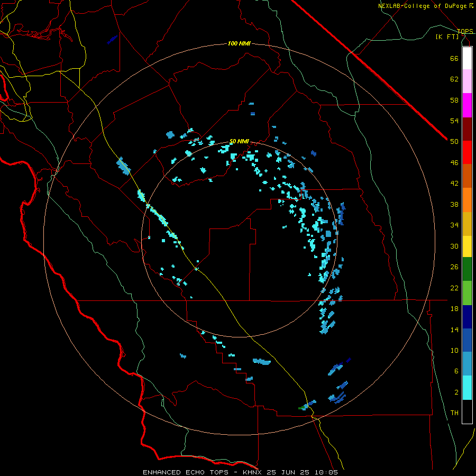Click the light pink swatch at 62
Screen dimensions: 476x476
click(467, 81)
